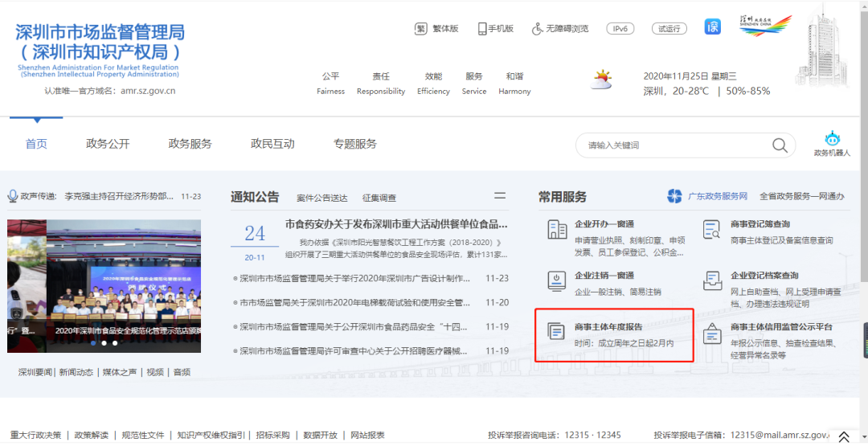Open 商事主体信用监管公示平台 link
868x446 pixels.
click(x=781, y=326)
